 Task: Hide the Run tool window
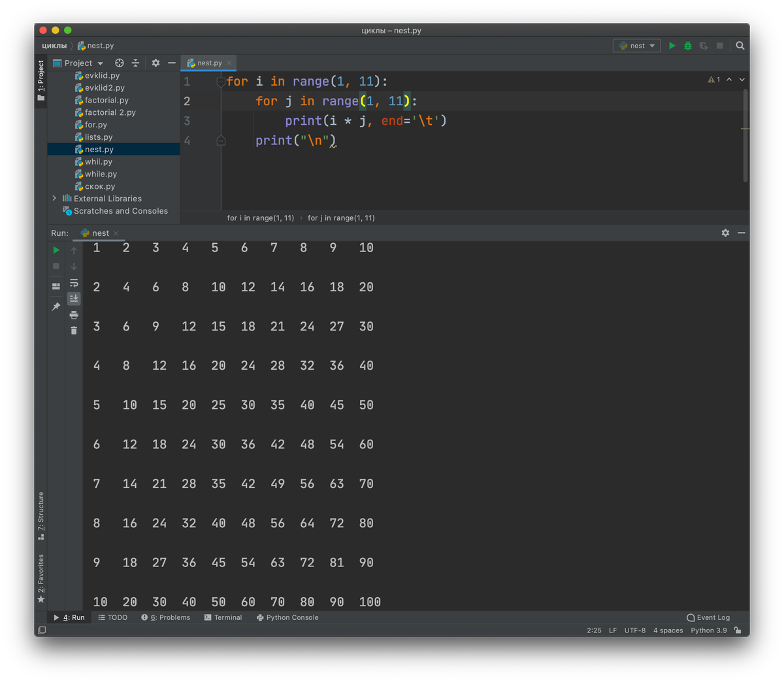click(x=742, y=233)
